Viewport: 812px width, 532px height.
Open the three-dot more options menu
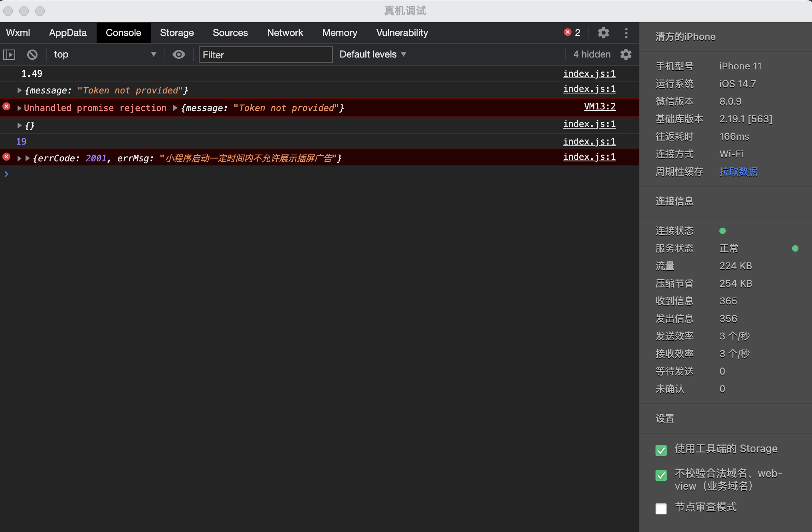click(x=626, y=33)
